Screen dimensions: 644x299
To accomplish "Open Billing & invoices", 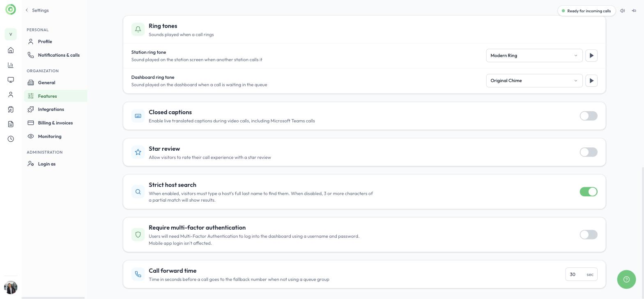I will tap(55, 123).
